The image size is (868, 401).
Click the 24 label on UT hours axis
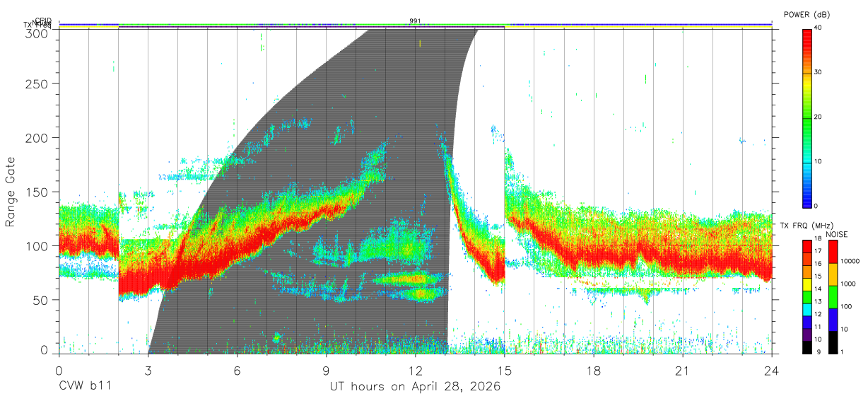[x=771, y=371]
